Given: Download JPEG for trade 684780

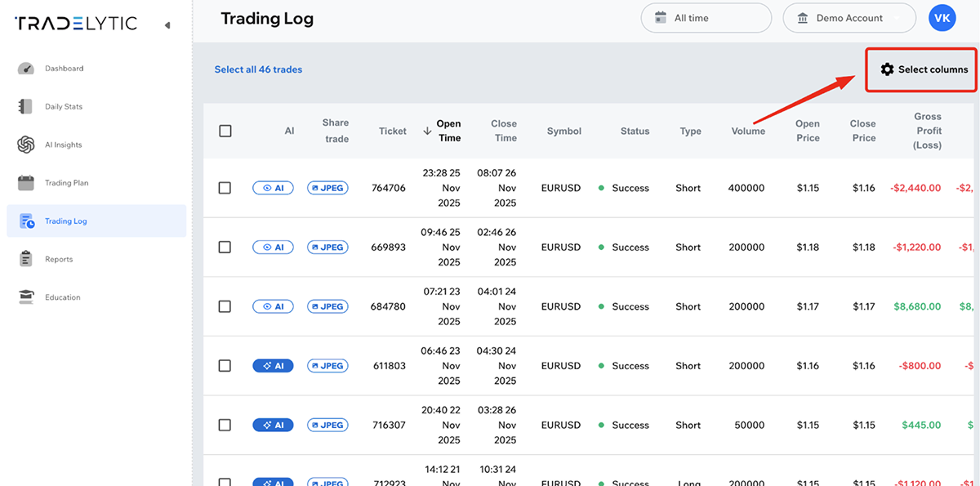Looking at the screenshot, I should [x=327, y=306].
